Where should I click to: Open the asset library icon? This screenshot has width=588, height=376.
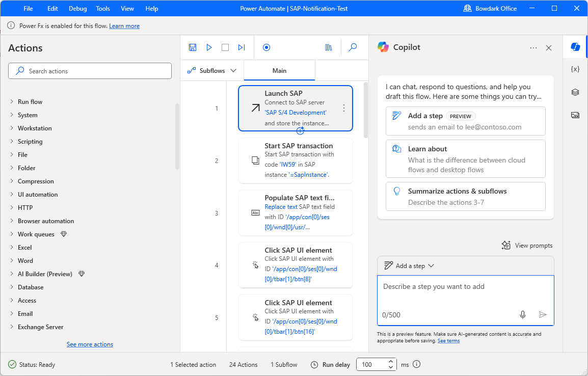click(329, 47)
